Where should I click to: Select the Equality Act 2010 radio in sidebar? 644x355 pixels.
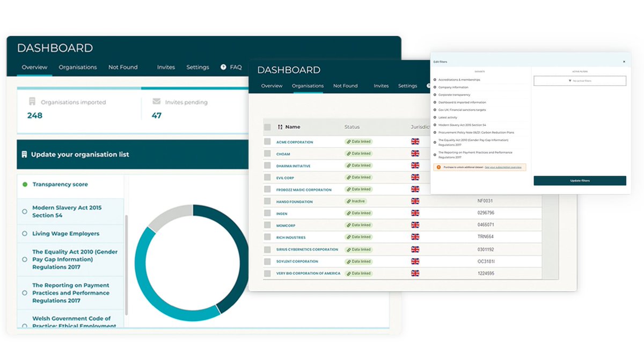pos(25,259)
